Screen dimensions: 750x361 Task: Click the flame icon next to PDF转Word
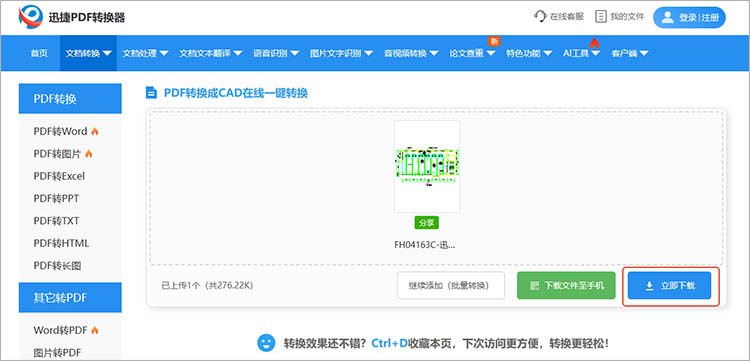point(95,131)
